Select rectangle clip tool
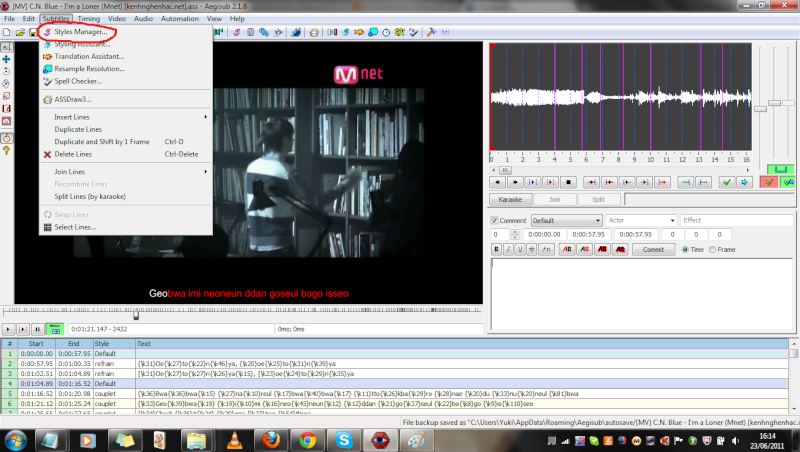Viewport: 800px width, 452px height. [7, 109]
